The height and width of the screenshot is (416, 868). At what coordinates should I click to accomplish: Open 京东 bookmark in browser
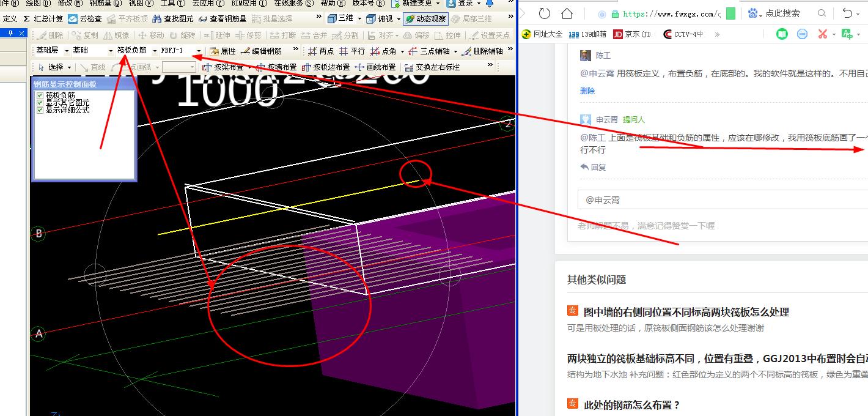633,34
